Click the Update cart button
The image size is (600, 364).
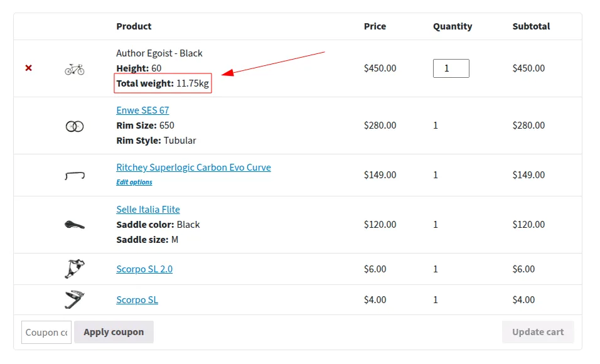coord(538,332)
